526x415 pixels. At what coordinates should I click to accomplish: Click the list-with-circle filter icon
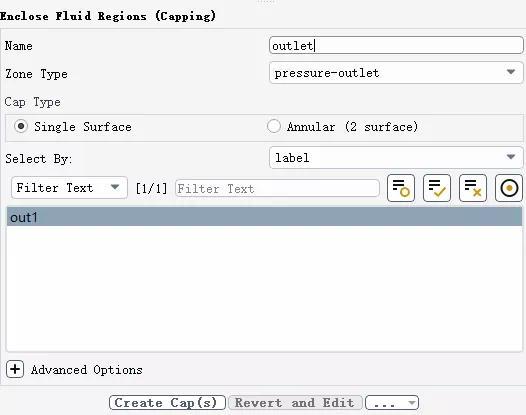click(401, 188)
